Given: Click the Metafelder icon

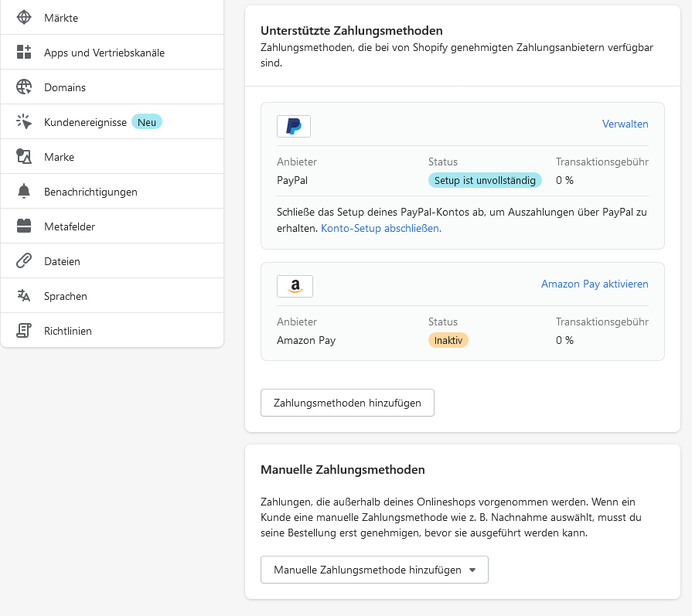Looking at the screenshot, I should pyautogui.click(x=24, y=226).
